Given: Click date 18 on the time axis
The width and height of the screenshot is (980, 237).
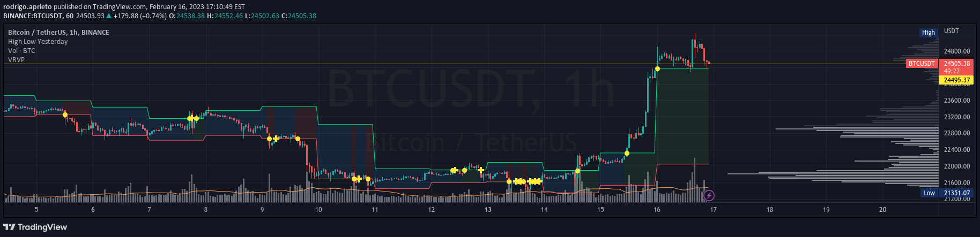Looking at the screenshot, I should click(x=770, y=210).
